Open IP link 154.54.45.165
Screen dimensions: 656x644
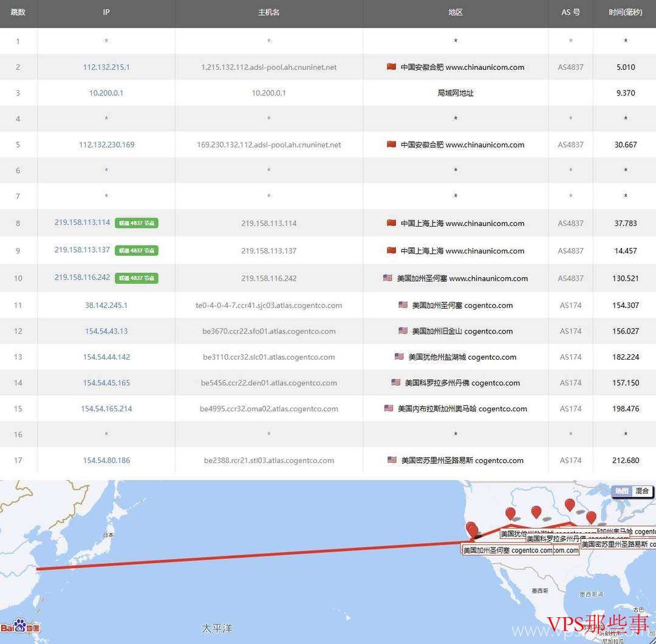pos(106,383)
